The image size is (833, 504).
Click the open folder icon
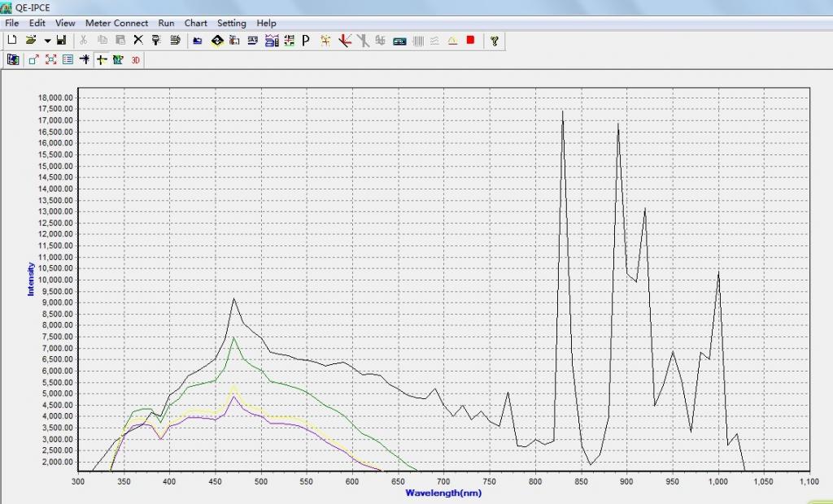[x=31, y=40]
